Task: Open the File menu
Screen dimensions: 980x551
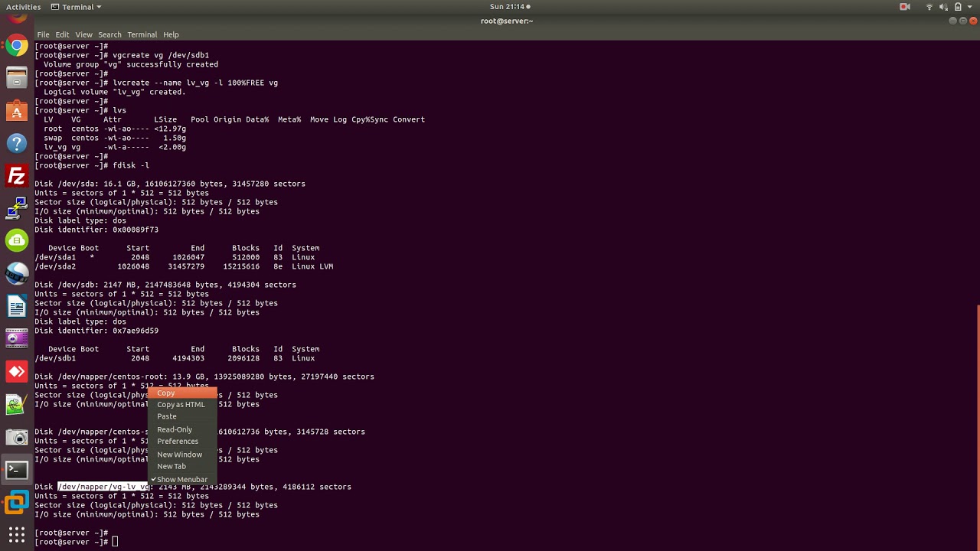Action: point(43,34)
